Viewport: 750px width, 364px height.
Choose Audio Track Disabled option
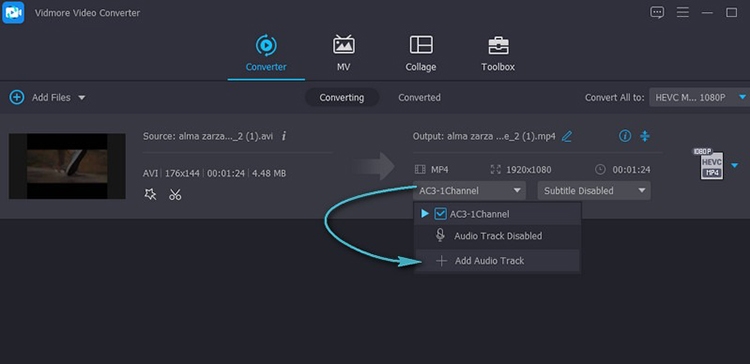[497, 236]
